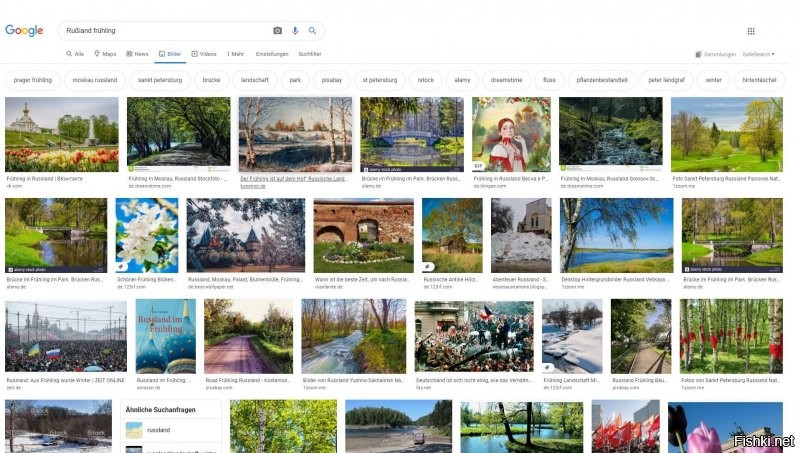Switch to the Alle tab
Viewport: 800px width, 453px height.
(x=74, y=54)
